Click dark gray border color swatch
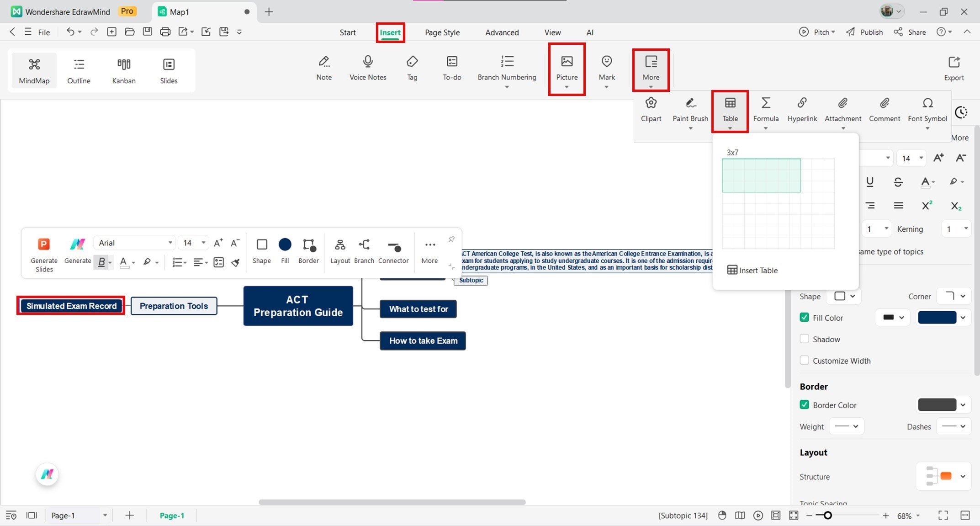Image resolution: width=980 pixels, height=526 pixels. (x=937, y=404)
